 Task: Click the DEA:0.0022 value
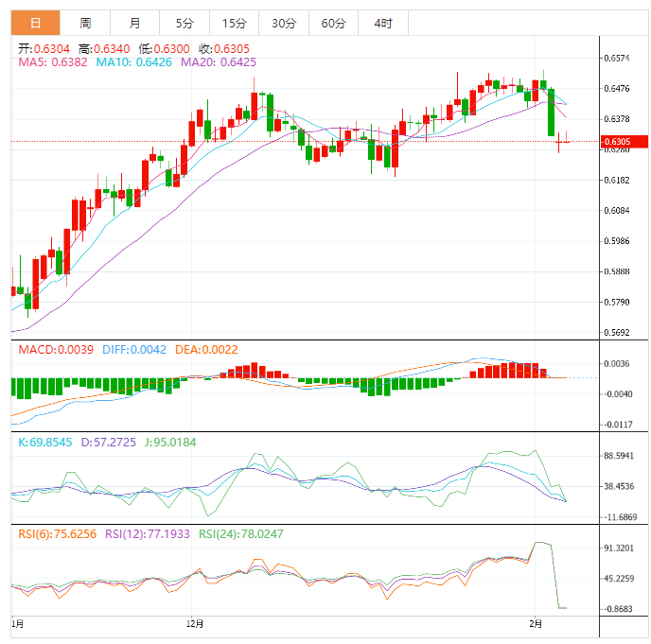pos(206,350)
